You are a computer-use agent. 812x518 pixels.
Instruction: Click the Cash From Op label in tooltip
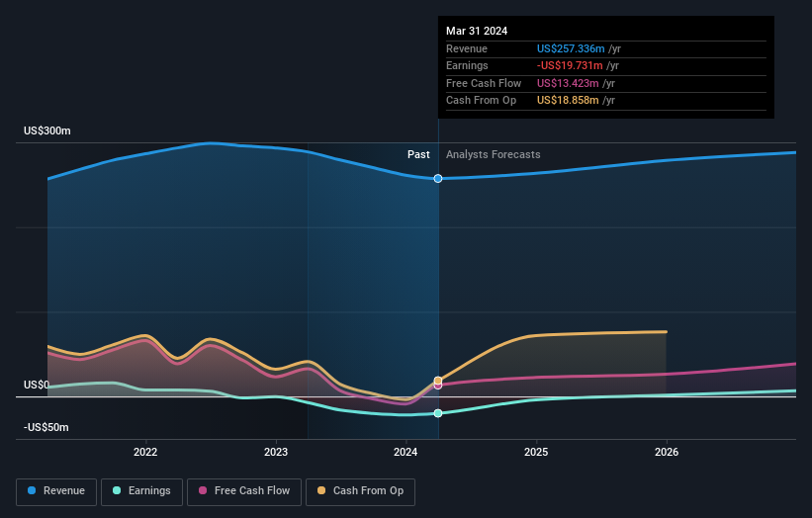(481, 101)
